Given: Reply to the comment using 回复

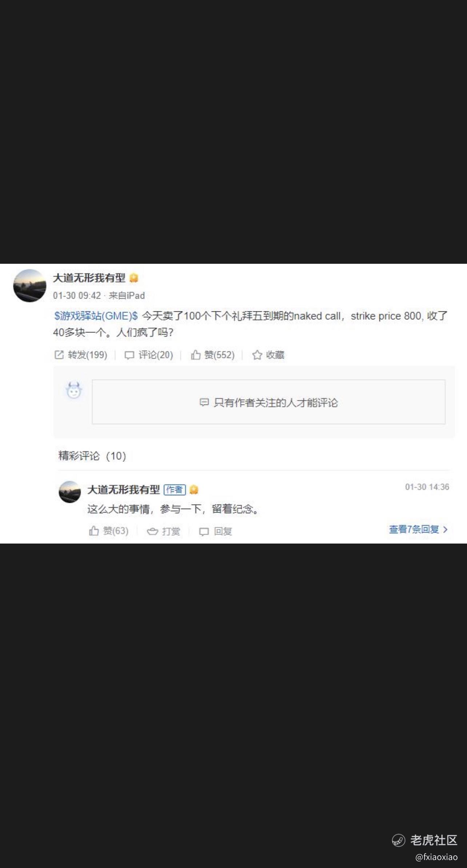Looking at the screenshot, I should 215,532.
